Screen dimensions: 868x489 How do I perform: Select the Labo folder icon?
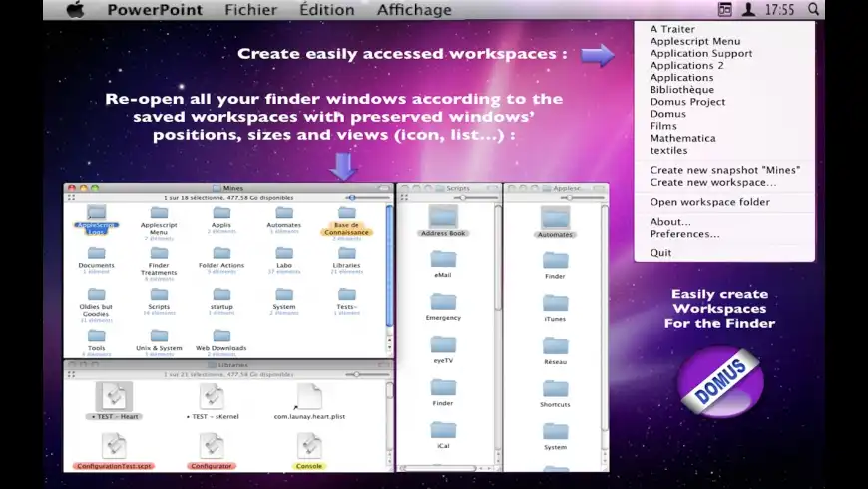coord(284,260)
